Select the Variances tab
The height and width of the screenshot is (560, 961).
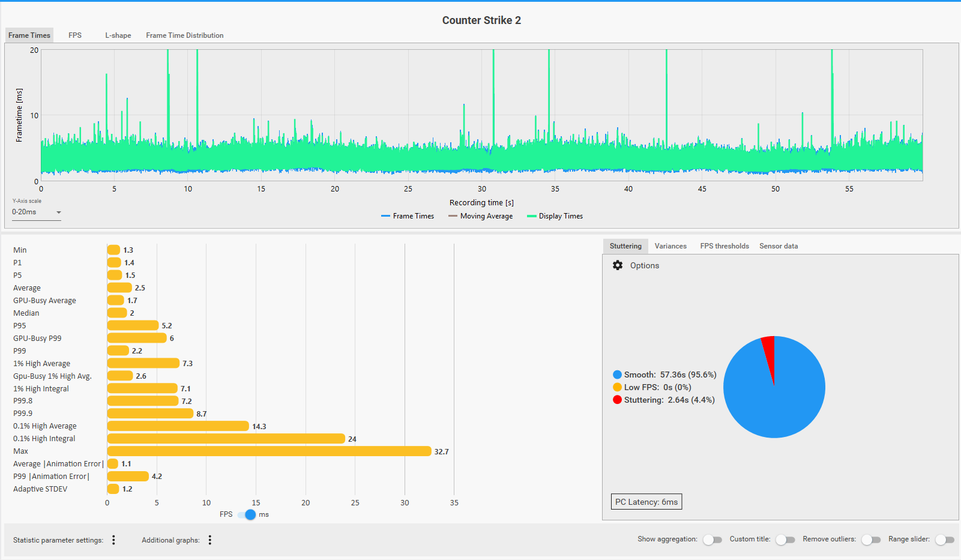[670, 246]
